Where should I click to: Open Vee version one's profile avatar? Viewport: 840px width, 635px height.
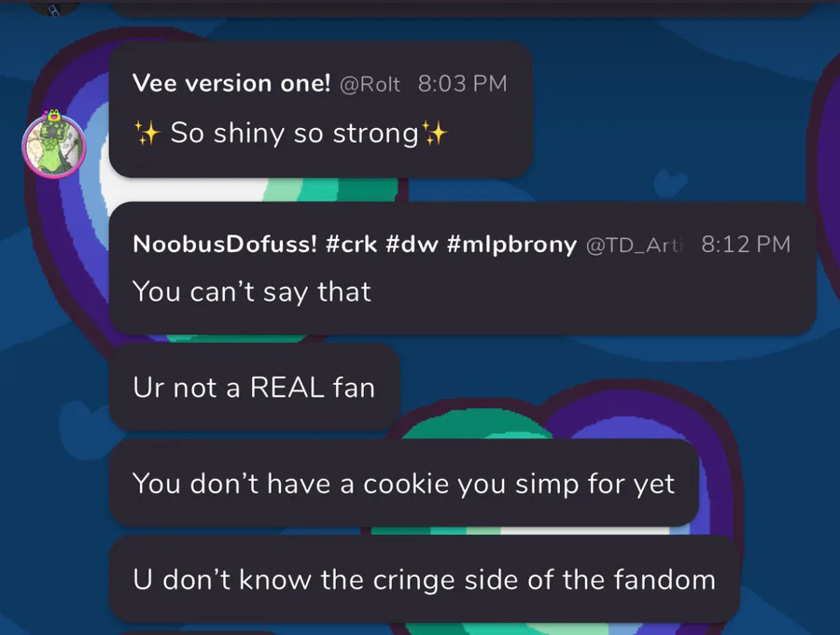click(54, 147)
